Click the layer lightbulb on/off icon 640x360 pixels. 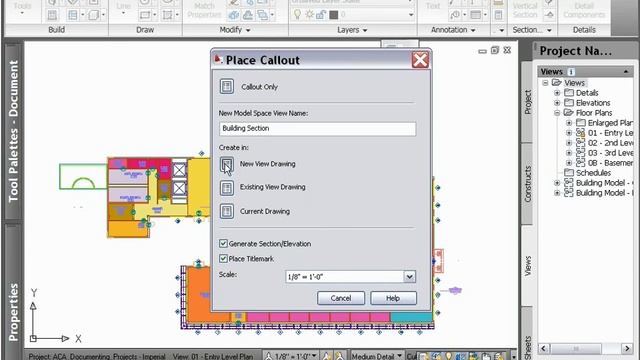(297, 15)
